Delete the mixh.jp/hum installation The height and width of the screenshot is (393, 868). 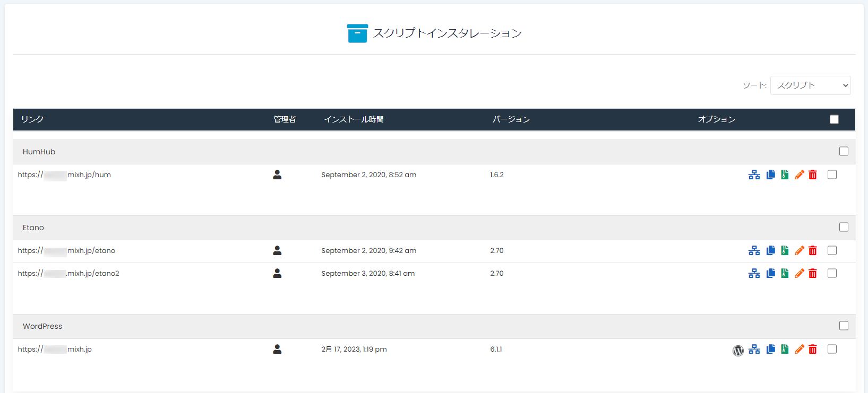(813, 174)
